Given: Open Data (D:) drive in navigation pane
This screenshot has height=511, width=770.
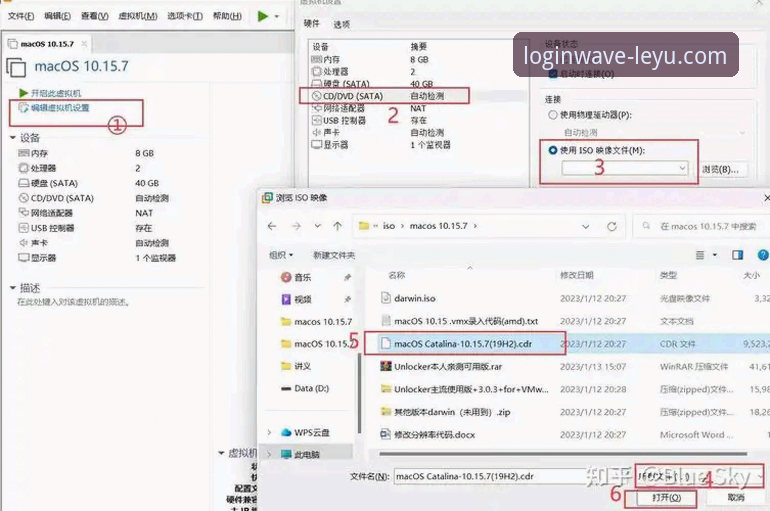Looking at the screenshot, I should point(311,388).
